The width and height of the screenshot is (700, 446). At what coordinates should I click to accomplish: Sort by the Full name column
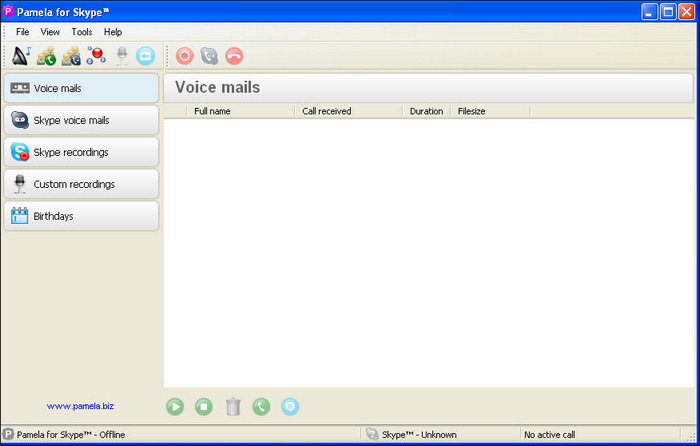click(241, 111)
